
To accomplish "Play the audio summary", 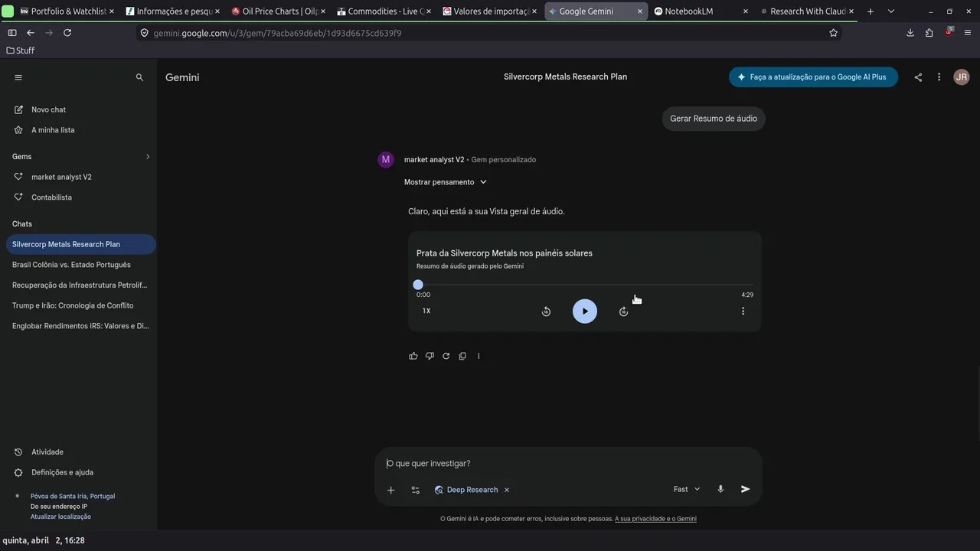I will [585, 311].
